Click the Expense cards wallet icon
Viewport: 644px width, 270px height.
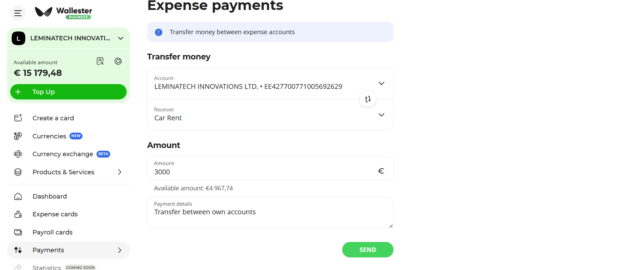coord(18,214)
